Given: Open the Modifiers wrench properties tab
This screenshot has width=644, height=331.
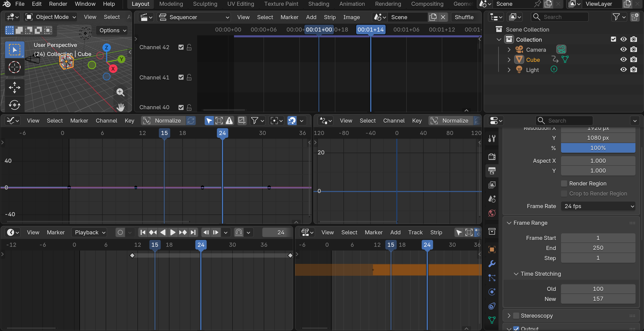Looking at the screenshot, I should [492, 264].
